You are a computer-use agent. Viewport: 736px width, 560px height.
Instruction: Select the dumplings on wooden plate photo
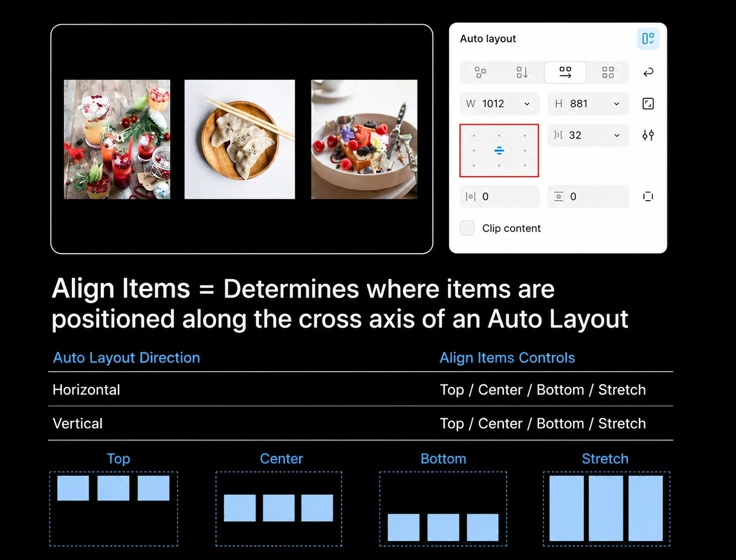coord(240,139)
